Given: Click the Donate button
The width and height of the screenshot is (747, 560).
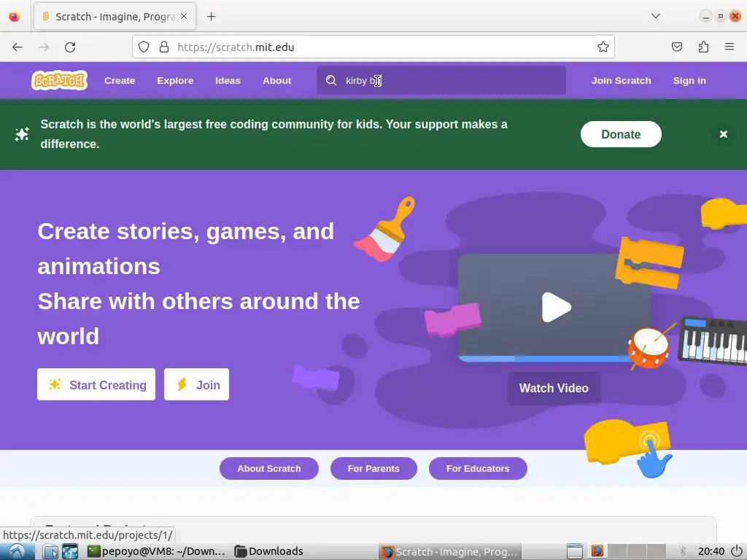Looking at the screenshot, I should [x=621, y=134].
